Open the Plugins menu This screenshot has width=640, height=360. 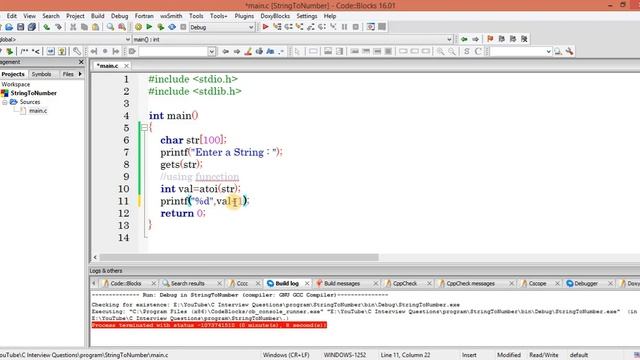point(244,16)
